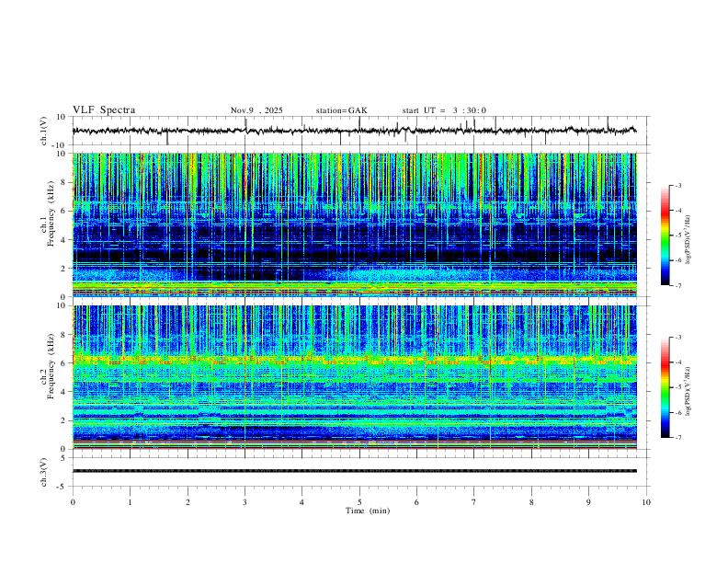Click the "-4" label on ch.2 color scale

(x=678, y=362)
